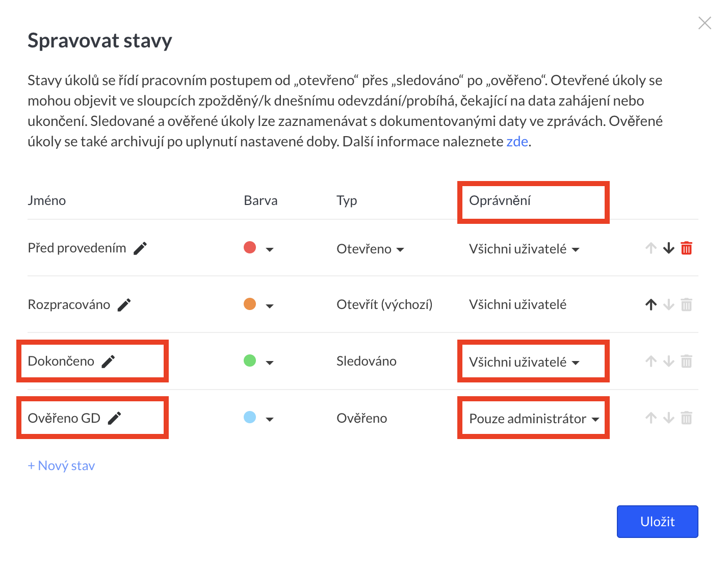
Task: Add a new status with '+ Nový stav'
Action: [x=61, y=466]
